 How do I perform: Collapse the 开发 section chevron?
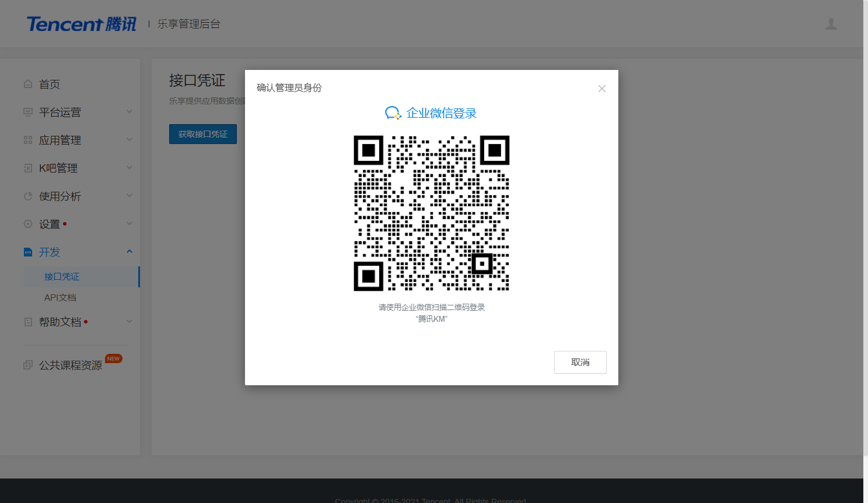pyautogui.click(x=129, y=251)
